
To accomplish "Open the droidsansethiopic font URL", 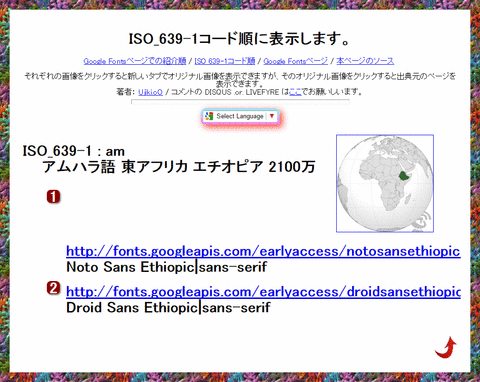I will click(263, 292).
